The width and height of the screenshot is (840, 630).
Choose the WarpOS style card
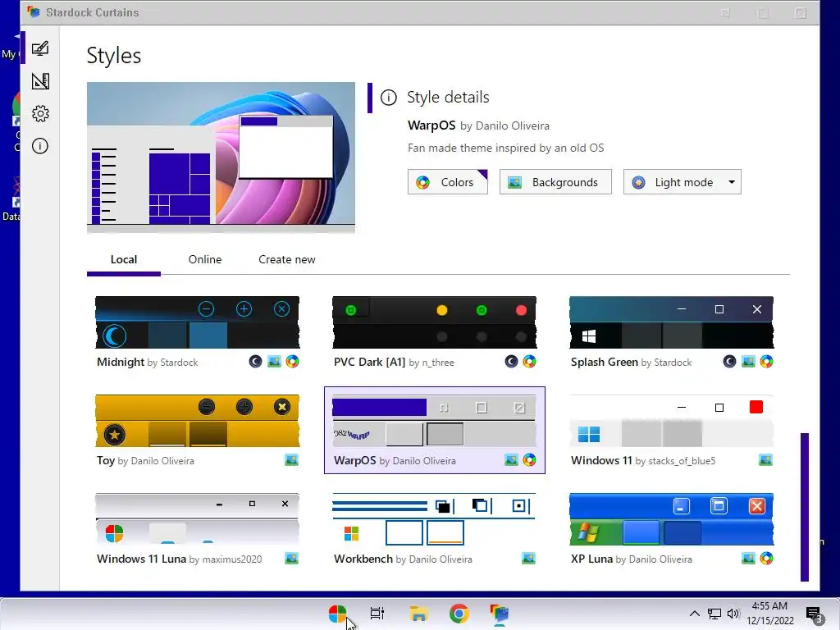[x=435, y=430]
